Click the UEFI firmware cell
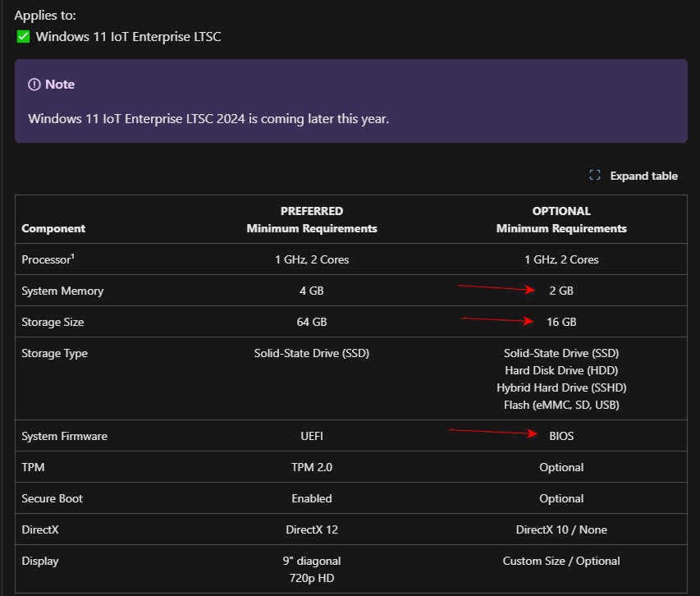Screen dimensions: 700x596 tap(312, 436)
